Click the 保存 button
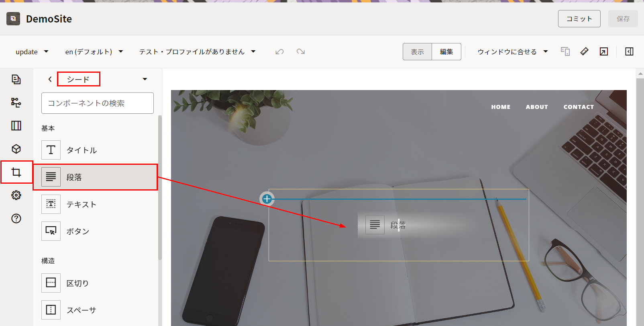Screen dimensions: 644x326 623,19
